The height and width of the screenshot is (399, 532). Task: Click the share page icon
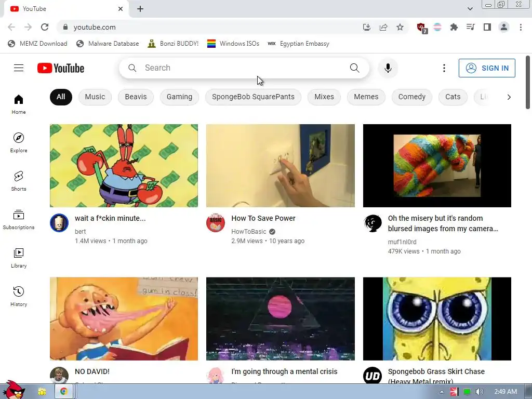[383, 27]
